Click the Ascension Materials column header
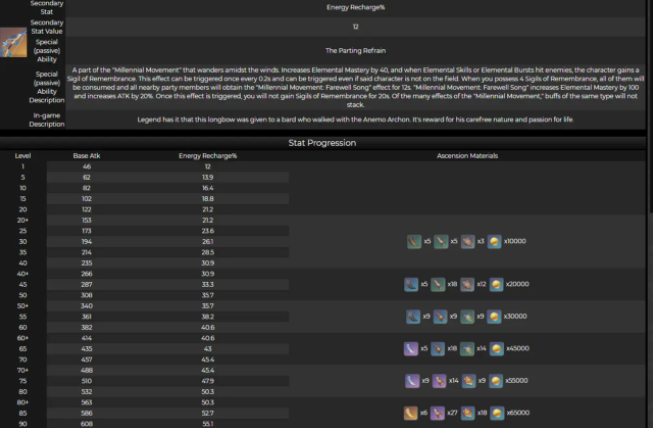The width and height of the screenshot is (653, 428). pos(467,156)
